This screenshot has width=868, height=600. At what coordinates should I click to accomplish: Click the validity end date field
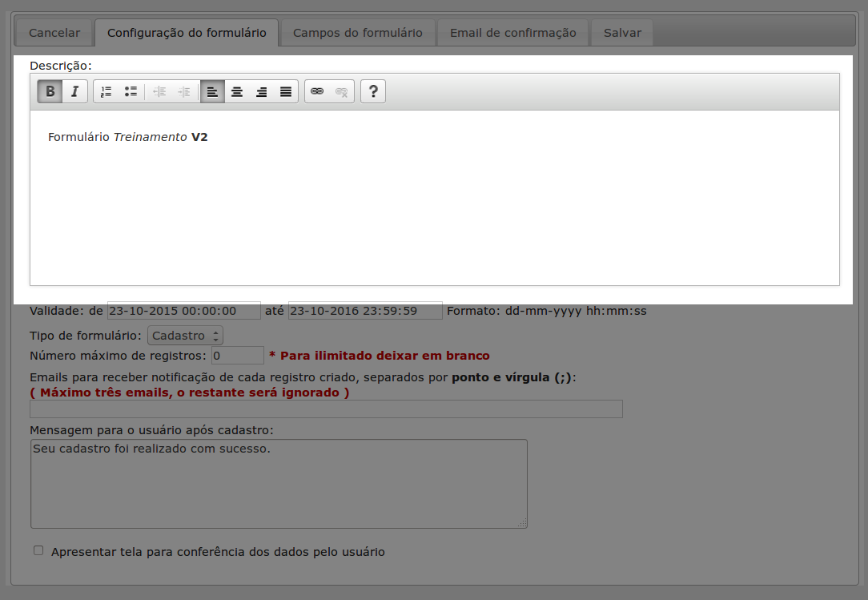(x=365, y=311)
